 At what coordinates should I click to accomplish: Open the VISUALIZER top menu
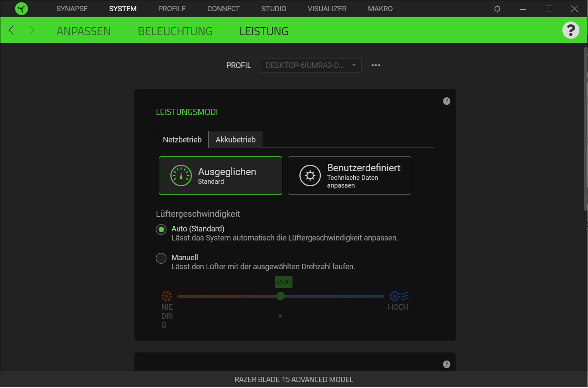327,9
